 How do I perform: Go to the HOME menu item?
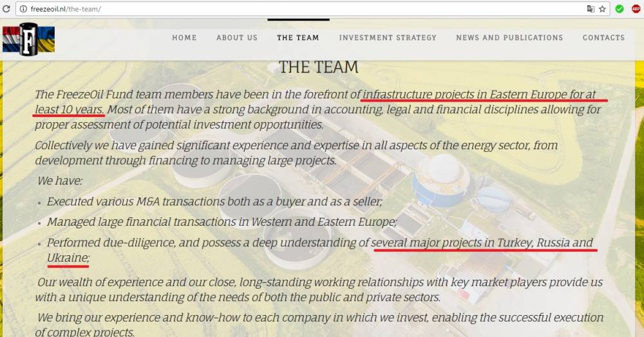coord(184,38)
